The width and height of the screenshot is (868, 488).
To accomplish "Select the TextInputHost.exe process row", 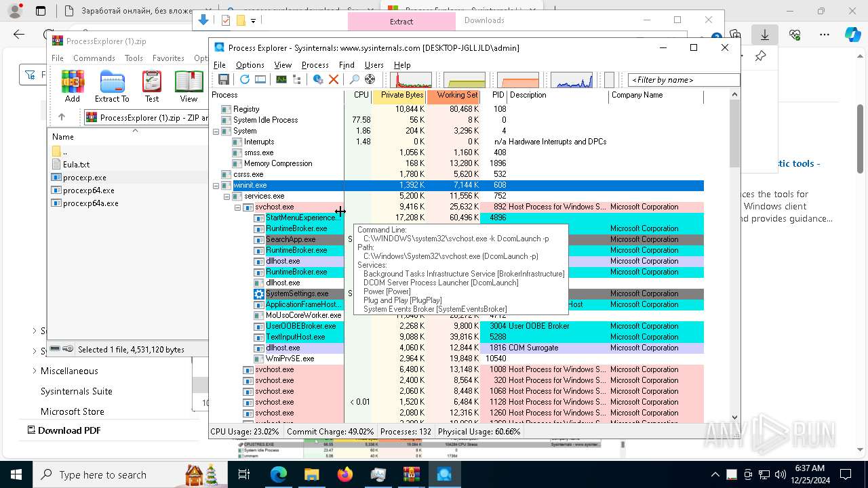I will click(x=458, y=337).
